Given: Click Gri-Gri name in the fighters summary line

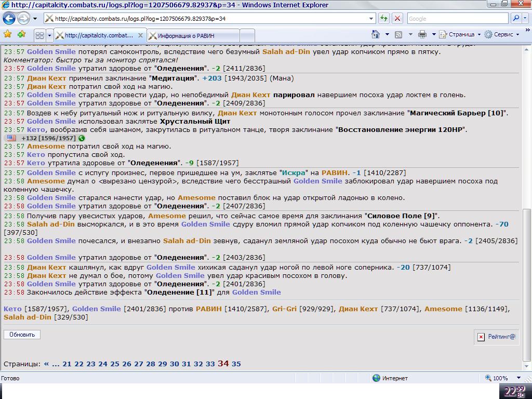Looking at the screenshot, I should tap(284, 309).
